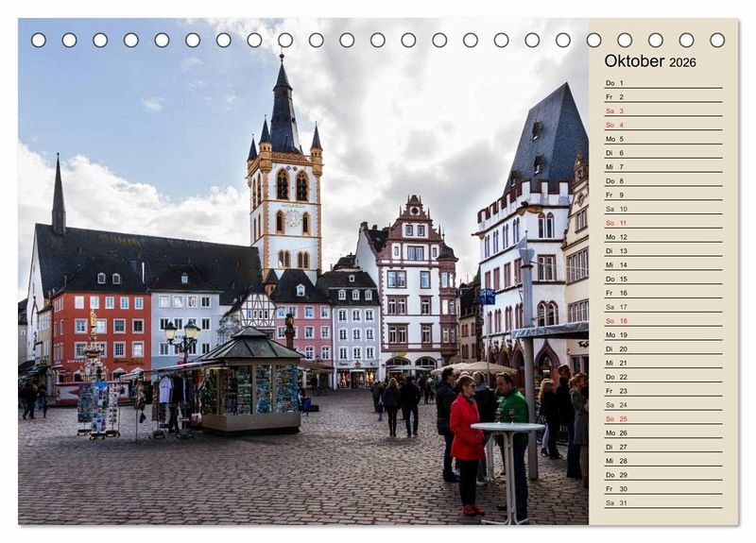The image size is (756, 543).
Task: Select the date row 'Sa 17'
Action: point(663,306)
